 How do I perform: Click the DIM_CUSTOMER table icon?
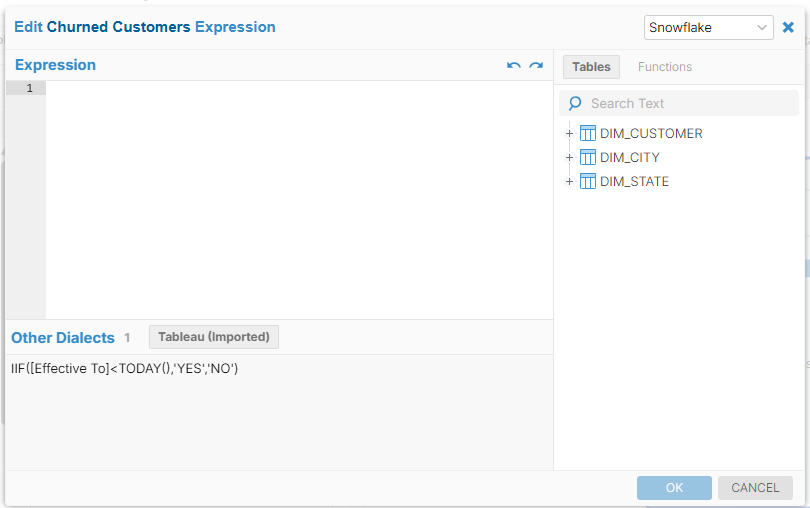588,133
